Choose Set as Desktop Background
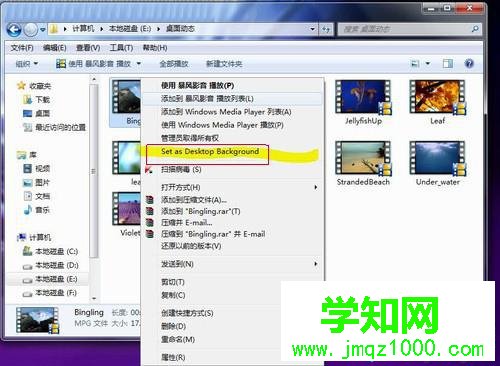The height and width of the screenshot is (366, 500). [233, 151]
